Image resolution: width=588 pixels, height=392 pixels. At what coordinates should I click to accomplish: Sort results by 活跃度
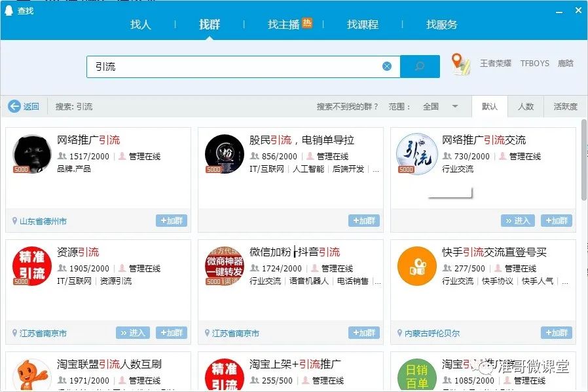coord(565,107)
